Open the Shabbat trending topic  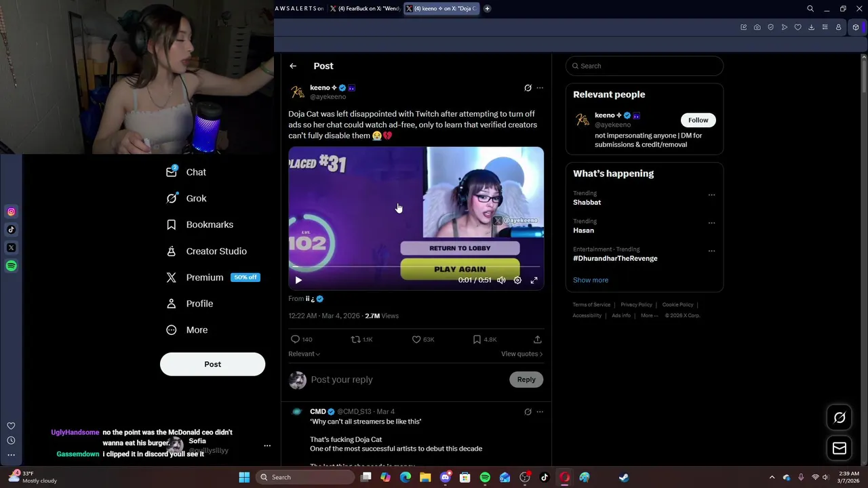[x=587, y=202]
